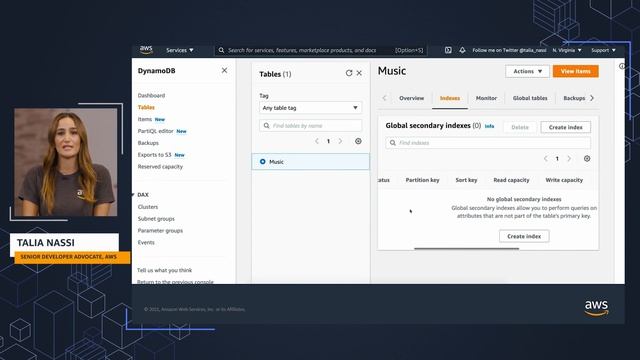This screenshot has height=360, width=640.
Task: Open index list preferences gear
Action: tap(587, 158)
